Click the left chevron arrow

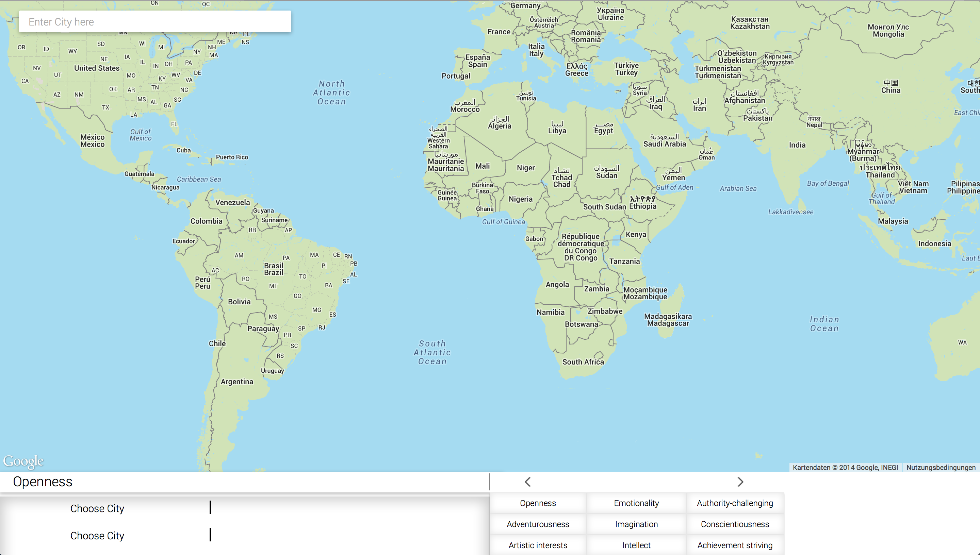coord(528,482)
